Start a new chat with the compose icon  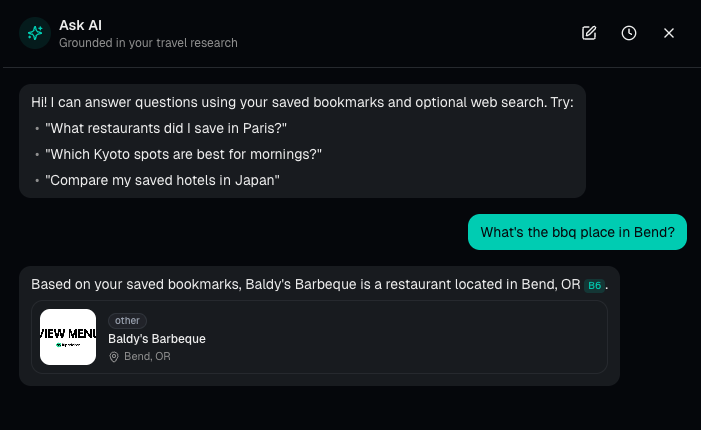click(589, 33)
